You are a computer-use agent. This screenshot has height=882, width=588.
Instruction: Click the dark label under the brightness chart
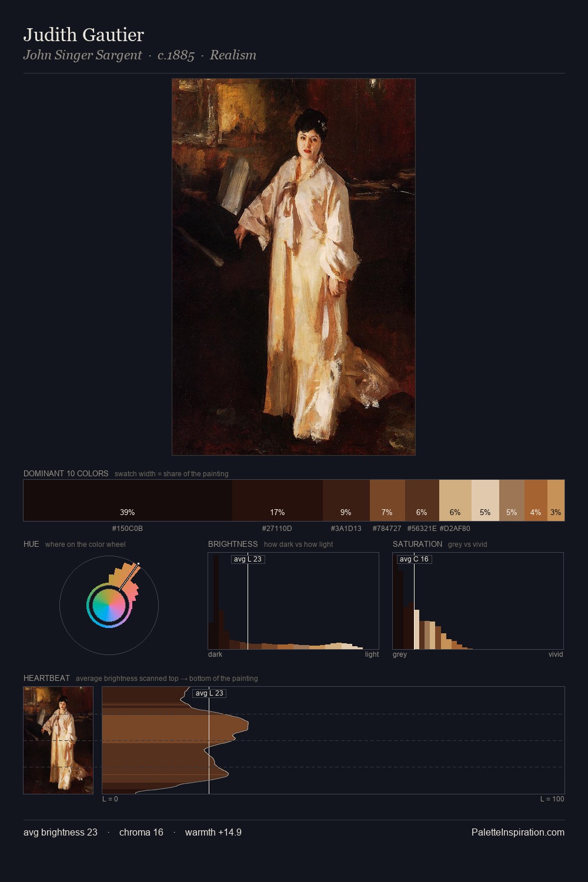(x=215, y=654)
